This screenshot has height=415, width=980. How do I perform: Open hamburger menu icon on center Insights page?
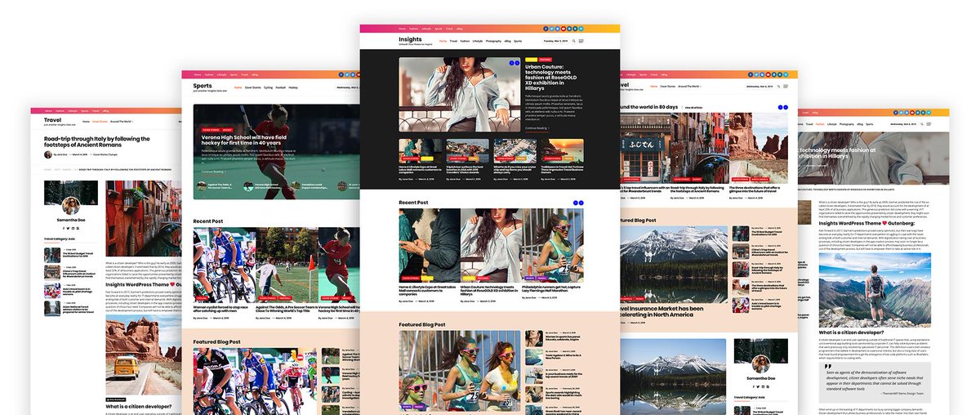[x=581, y=41]
